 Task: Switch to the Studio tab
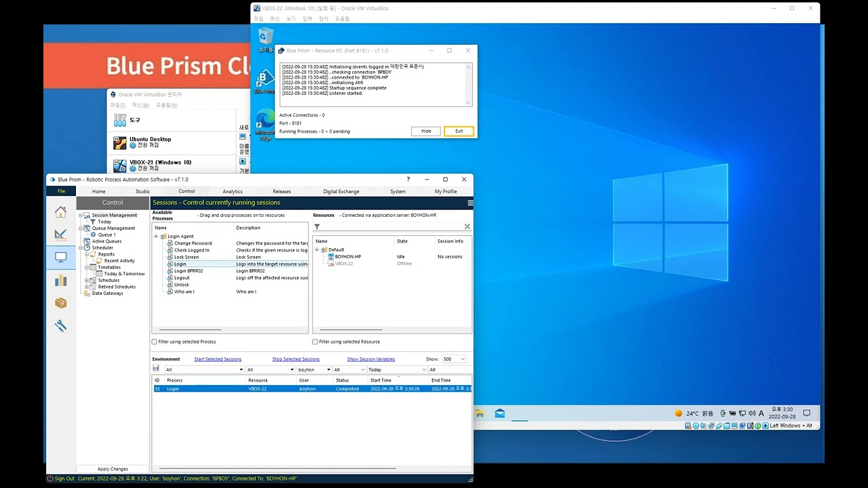(x=142, y=191)
